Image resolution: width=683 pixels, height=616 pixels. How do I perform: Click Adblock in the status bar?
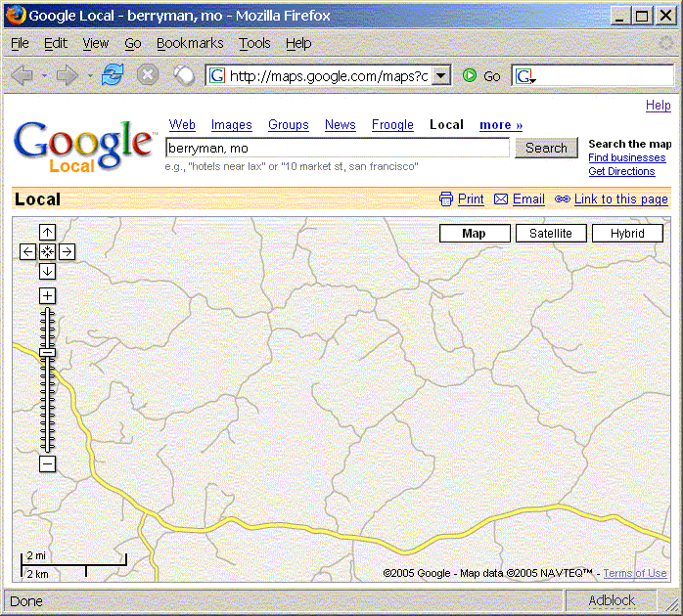pos(612,600)
